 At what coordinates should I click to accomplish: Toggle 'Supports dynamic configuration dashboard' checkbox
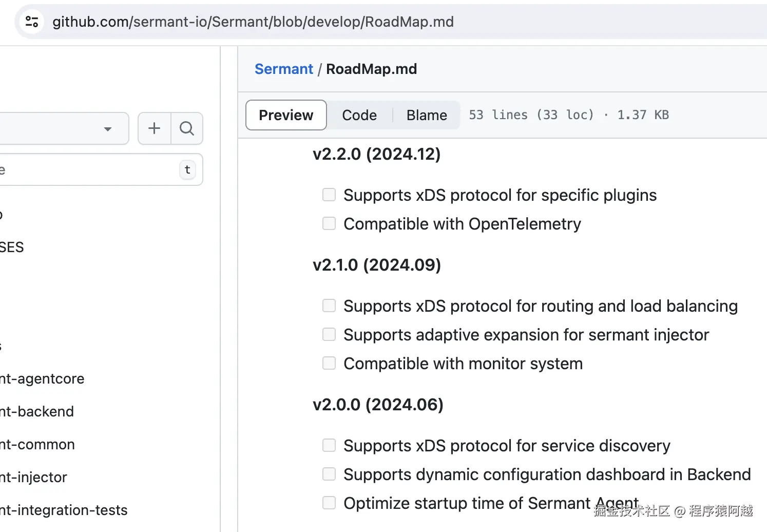pos(329,474)
